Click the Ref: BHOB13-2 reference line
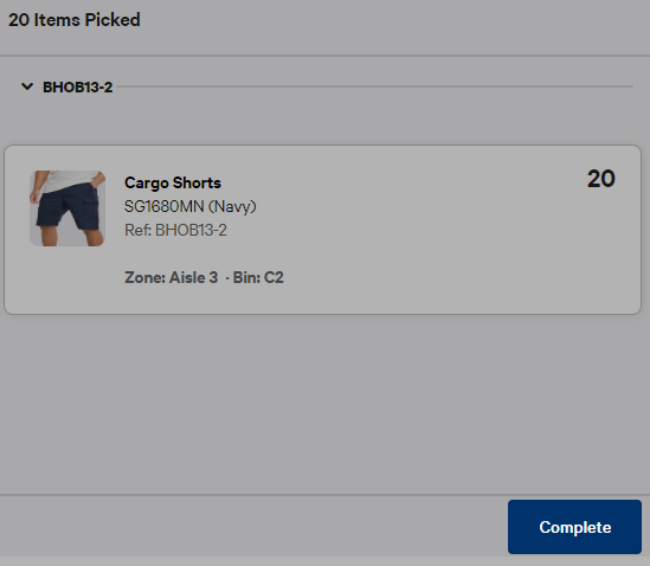Image resolution: width=650 pixels, height=566 pixels. (x=175, y=230)
